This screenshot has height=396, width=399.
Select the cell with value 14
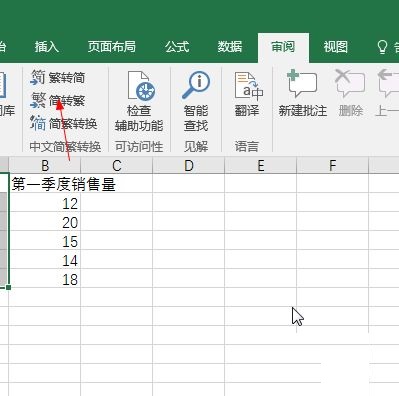(x=45, y=260)
